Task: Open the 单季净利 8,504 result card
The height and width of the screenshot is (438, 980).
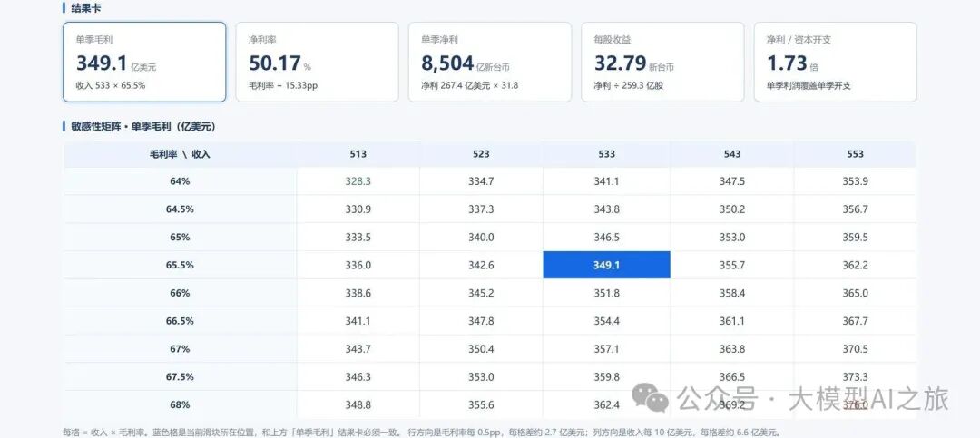Action: [490, 62]
